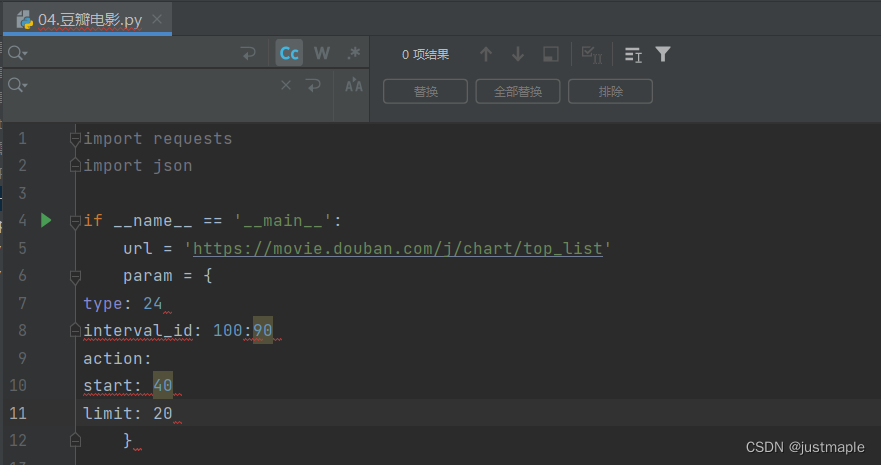Toggle Match Case (Cc) option
This screenshot has width=881, height=465.
289,53
